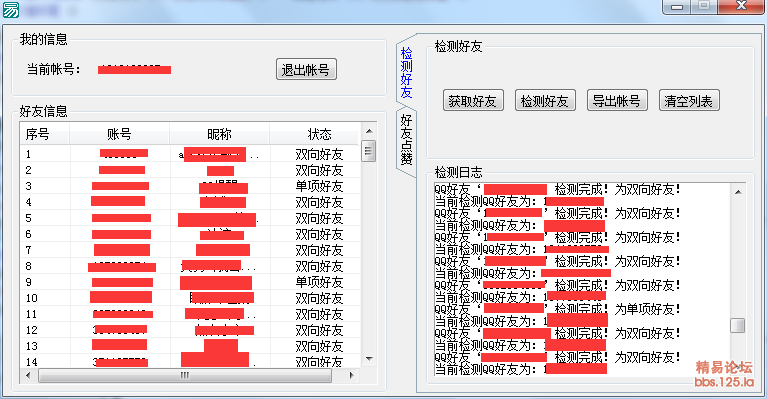Clear the list with 清空列表
The width and height of the screenshot is (767, 399).
coord(689,101)
